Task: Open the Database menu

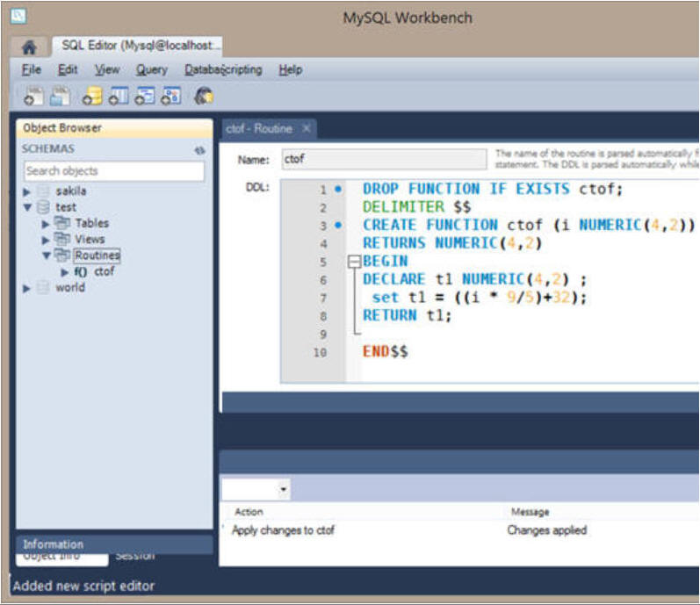Action: pos(204,70)
